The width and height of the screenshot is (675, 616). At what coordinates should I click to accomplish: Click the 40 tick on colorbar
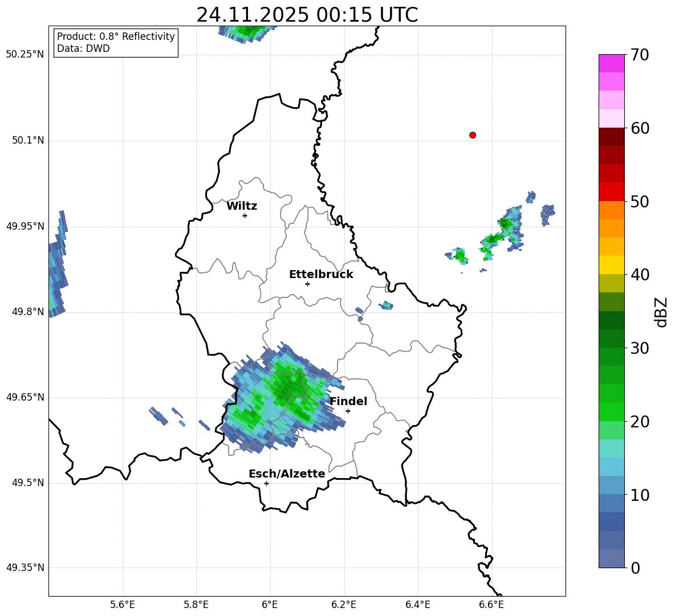(640, 275)
